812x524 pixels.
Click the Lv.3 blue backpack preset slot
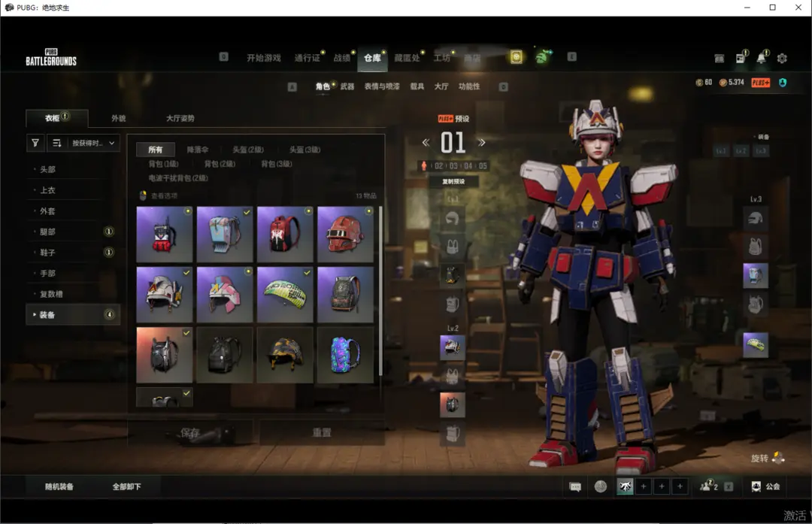tap(756, 275)
